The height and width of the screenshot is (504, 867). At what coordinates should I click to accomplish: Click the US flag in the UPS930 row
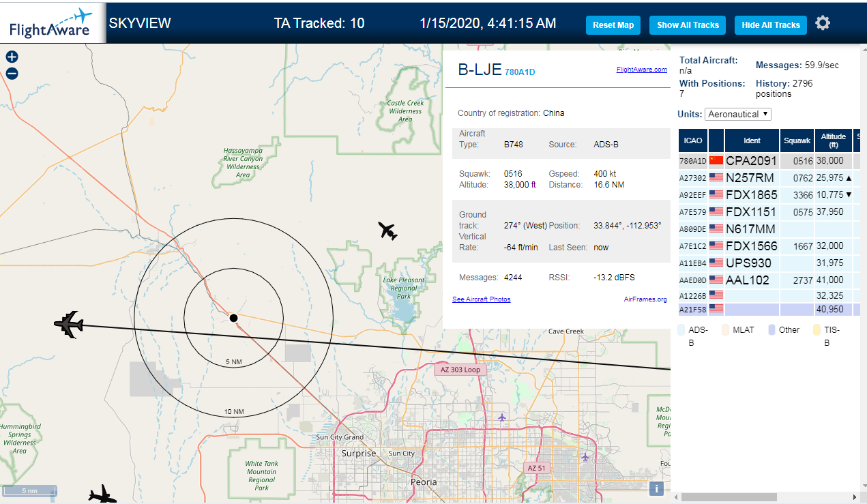(x=716, y=263)
